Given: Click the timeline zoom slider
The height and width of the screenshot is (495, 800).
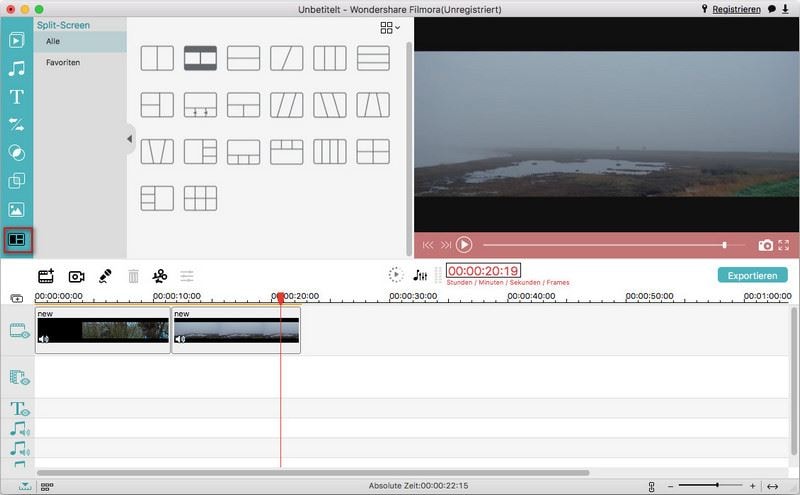Looking at the screenshot, I should point(710,485).
